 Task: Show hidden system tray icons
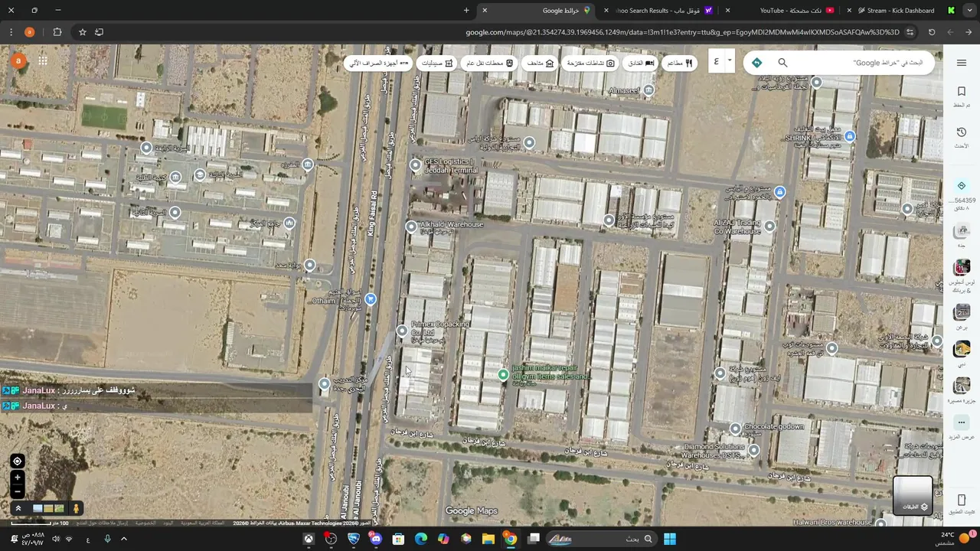[x=123, y=539]
